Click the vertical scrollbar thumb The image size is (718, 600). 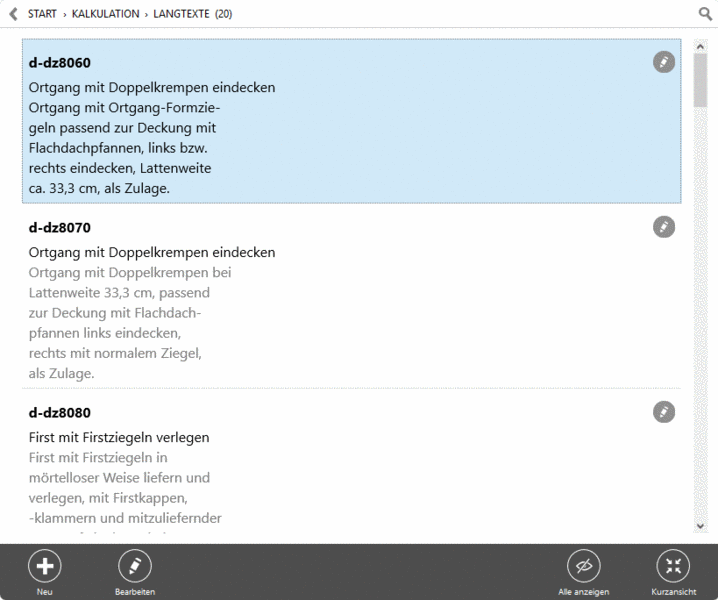point(700,80)
